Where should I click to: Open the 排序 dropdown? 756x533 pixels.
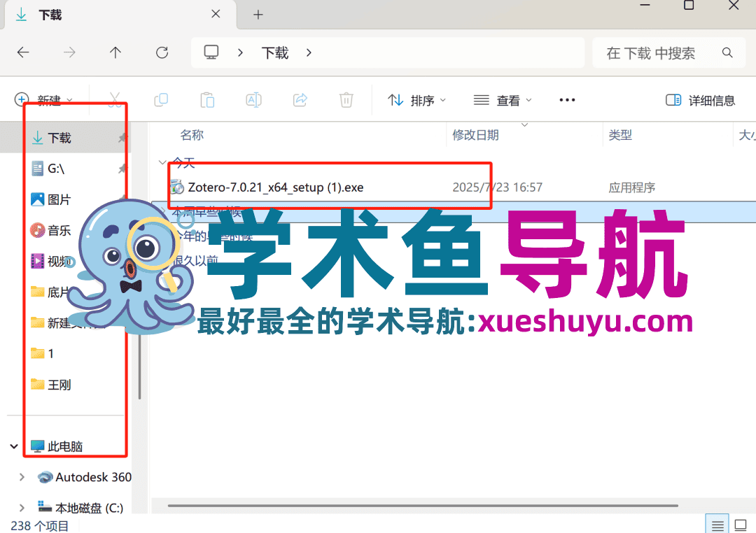(x=416, y=100)
